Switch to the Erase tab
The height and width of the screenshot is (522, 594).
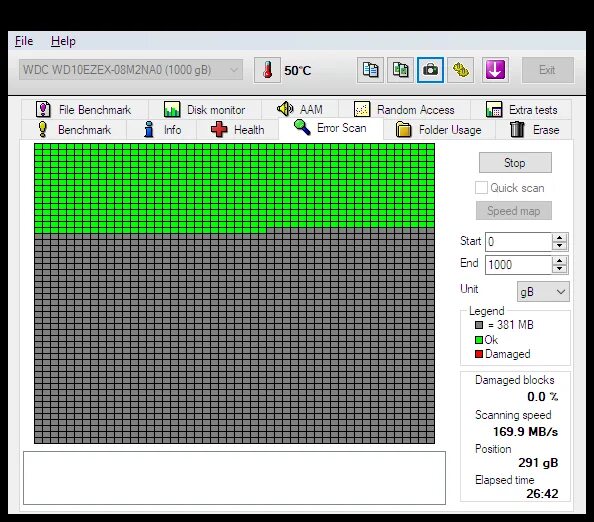534,130
